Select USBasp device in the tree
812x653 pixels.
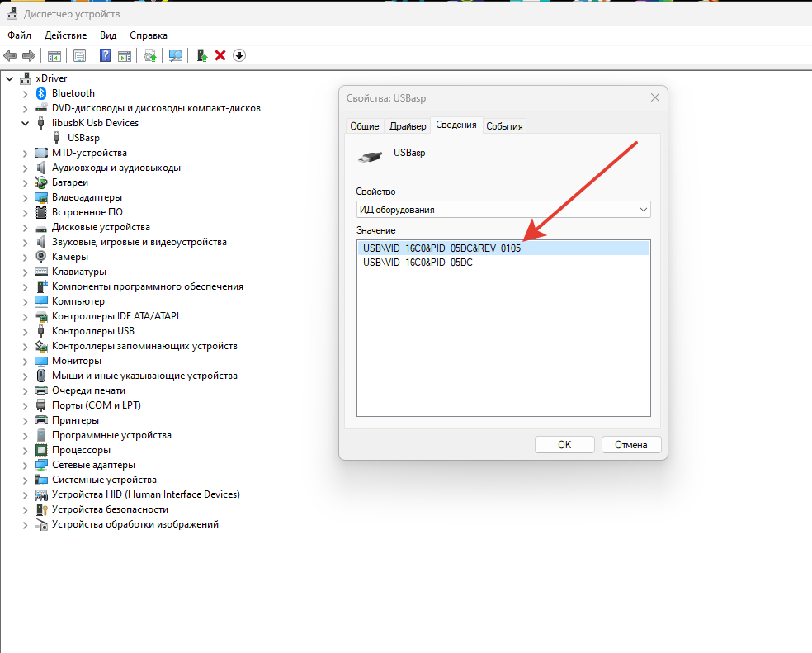[x=83, y=138]
